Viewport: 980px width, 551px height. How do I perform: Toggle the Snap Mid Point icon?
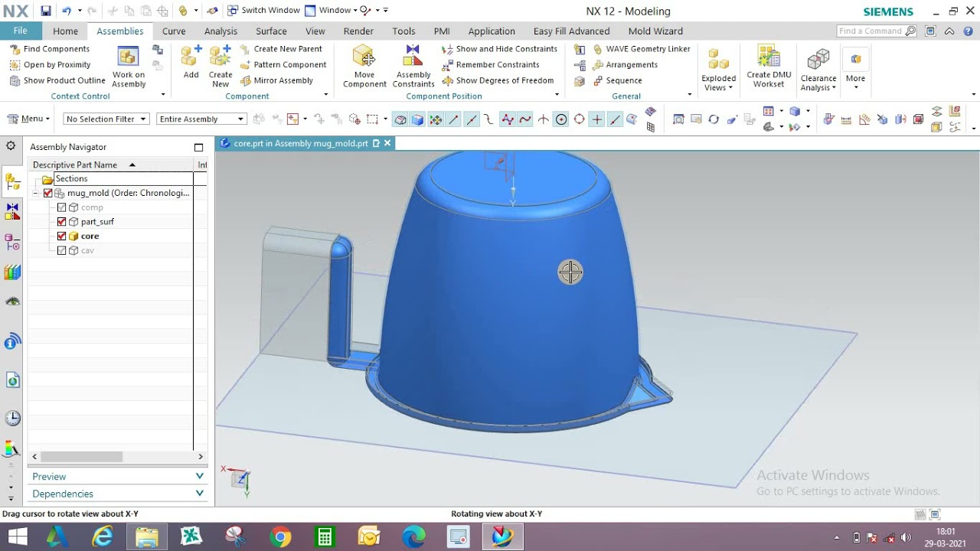tap(472, 119)
